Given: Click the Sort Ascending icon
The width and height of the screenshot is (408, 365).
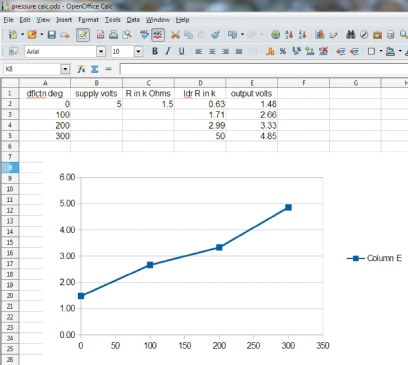Looking at the screenshot, I should (x=289, y=34).
